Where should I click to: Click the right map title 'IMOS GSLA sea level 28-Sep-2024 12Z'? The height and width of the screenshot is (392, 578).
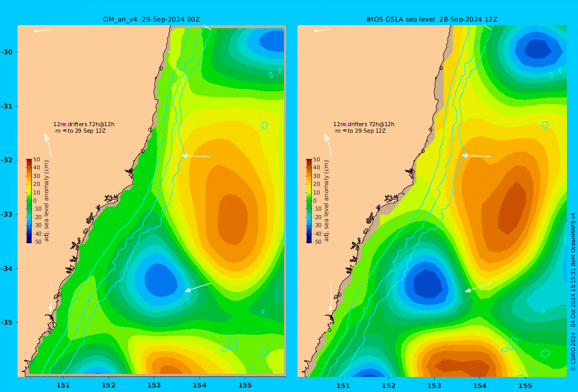click(432, 20)
